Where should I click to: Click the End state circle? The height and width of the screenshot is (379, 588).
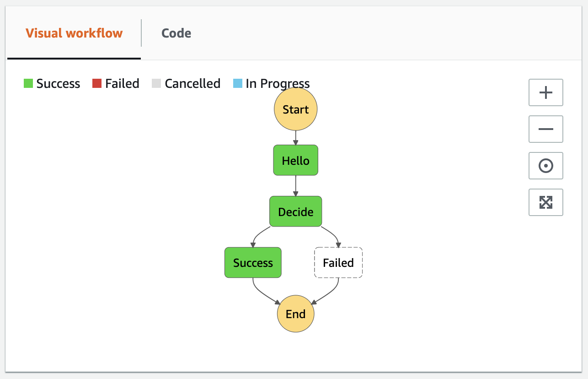pyautogui.click(x=295, y=314)
